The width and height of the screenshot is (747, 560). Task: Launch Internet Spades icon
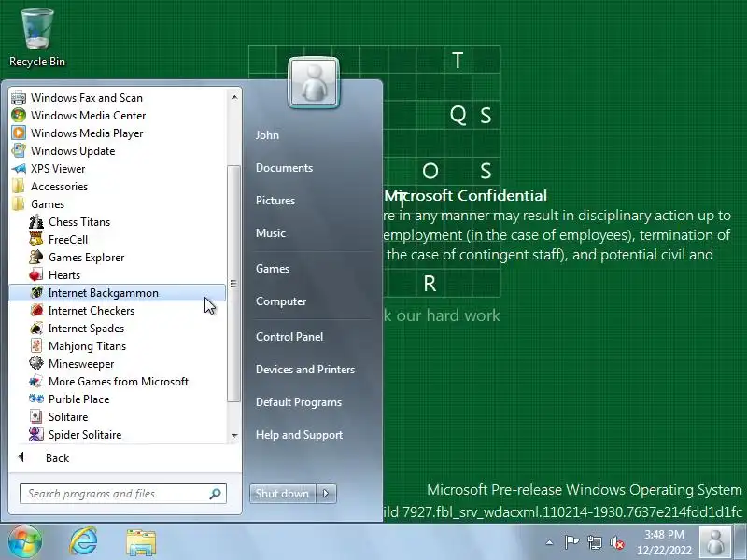tap(36, 329)
